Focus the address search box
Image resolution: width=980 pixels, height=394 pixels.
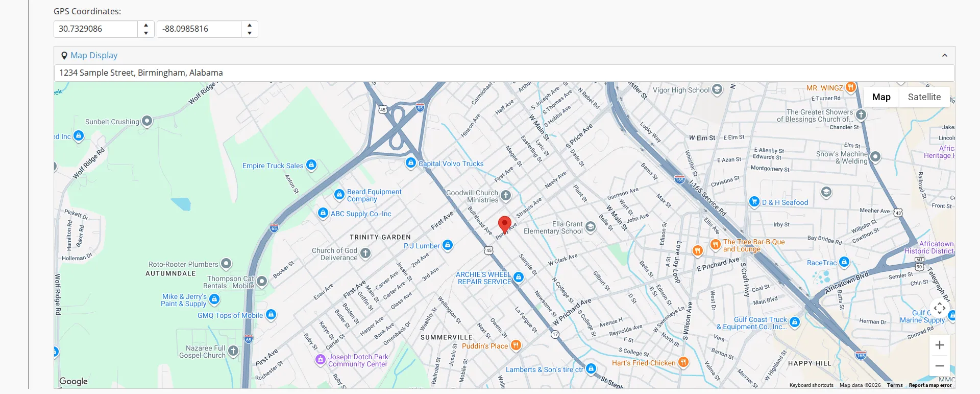(504, 73)
